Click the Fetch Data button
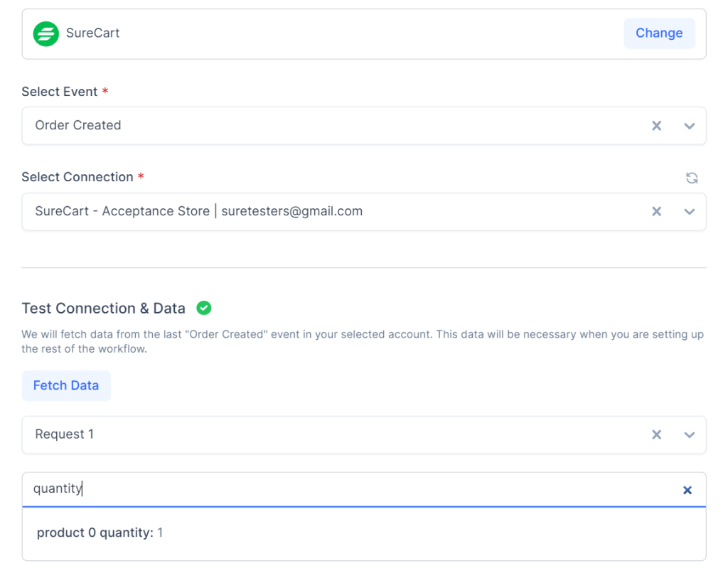The height and width of the screenshot is (578, 728). [x=66, y=385]
